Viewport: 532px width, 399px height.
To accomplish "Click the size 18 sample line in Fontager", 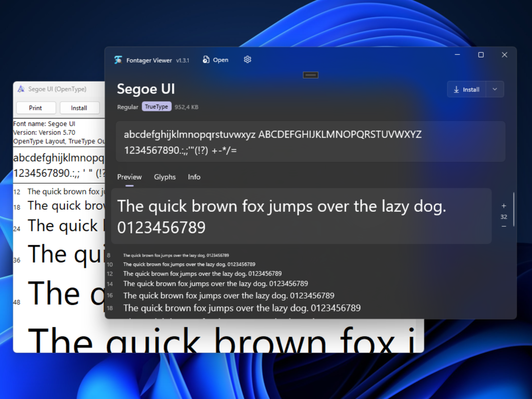I will (242, 308).
